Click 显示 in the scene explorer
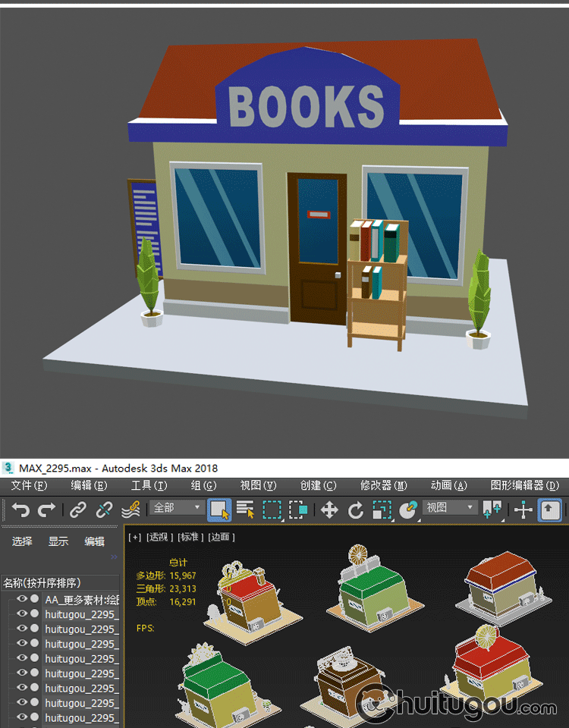The width and height of the screenshot is (569, 728). 58,541
